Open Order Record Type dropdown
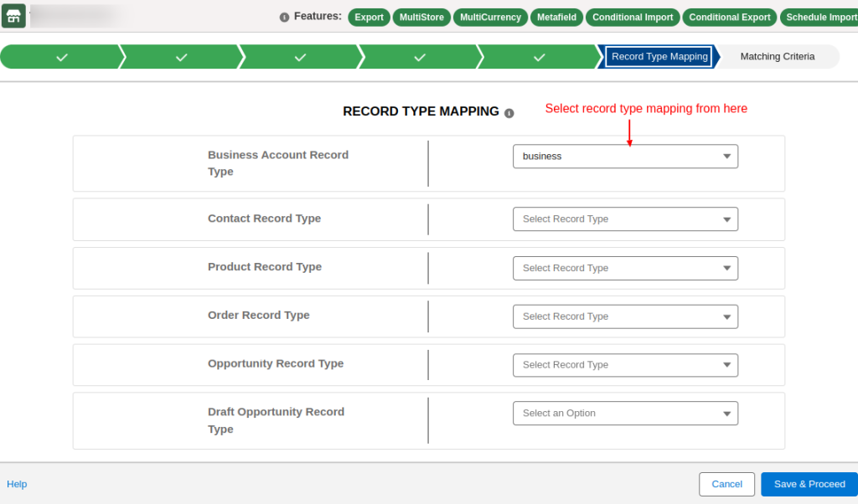The width and height of the screenshot is (858, 504). (625, 316)
